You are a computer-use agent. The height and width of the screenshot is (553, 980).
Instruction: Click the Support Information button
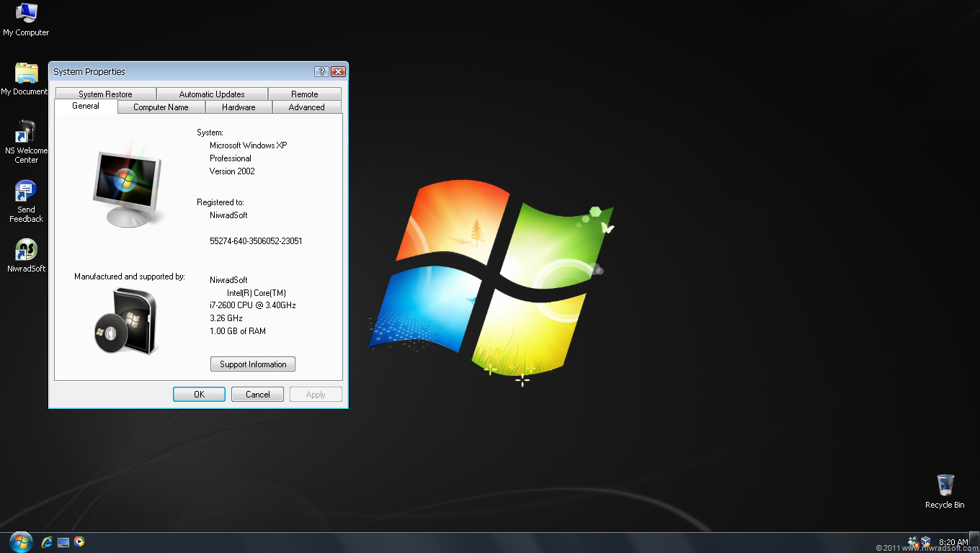point(253,364)
